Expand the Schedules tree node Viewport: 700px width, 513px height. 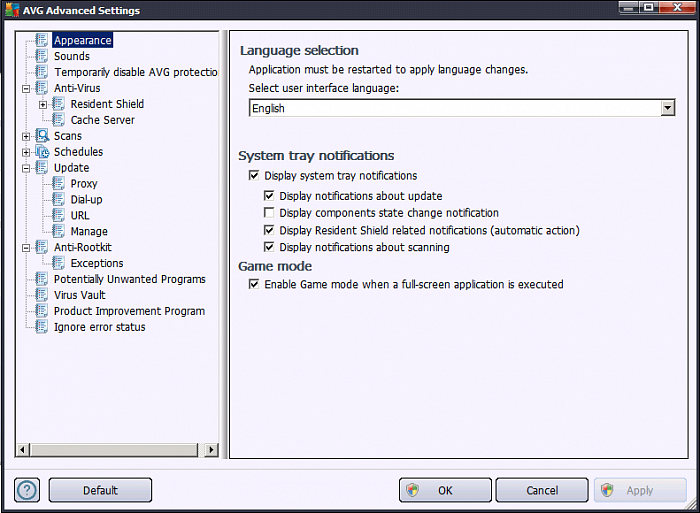click(26, 152)
